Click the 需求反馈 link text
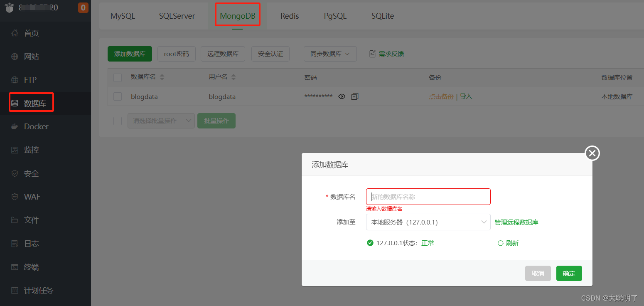This screenshot has height=306, width=644. pos(391,54)
